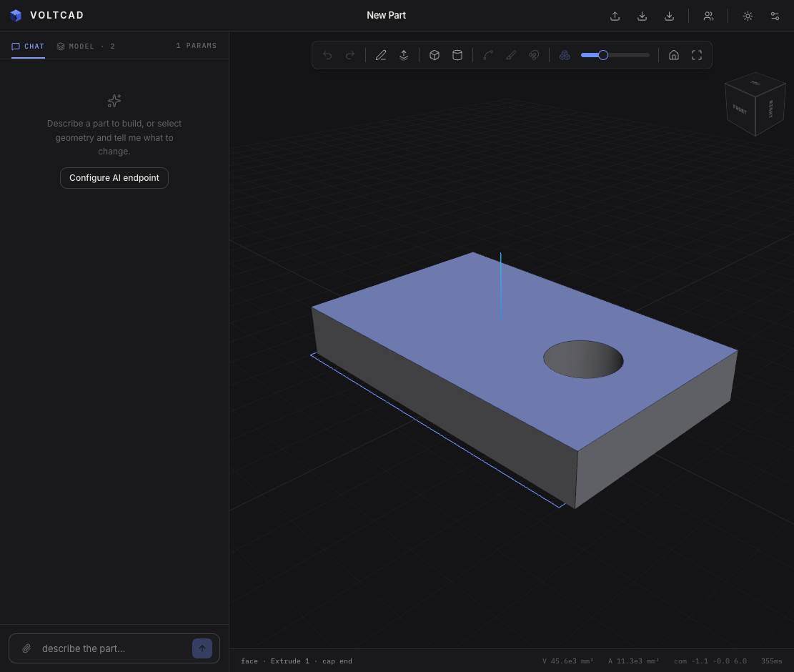Screen dimensions: 794x672
Task: Open the collaborators people menu
Action: 708,16
